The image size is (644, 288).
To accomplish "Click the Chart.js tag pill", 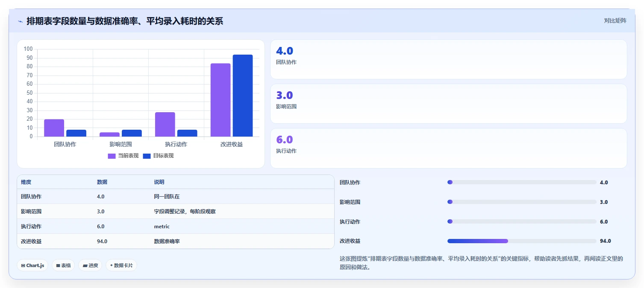I will (32, 265).
